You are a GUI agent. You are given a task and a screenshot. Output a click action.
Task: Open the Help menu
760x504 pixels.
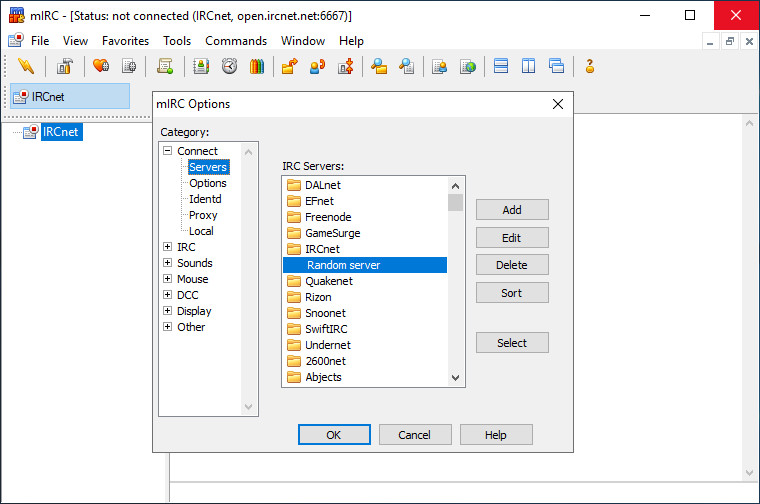pyautogui.click(x=351, y=41)
